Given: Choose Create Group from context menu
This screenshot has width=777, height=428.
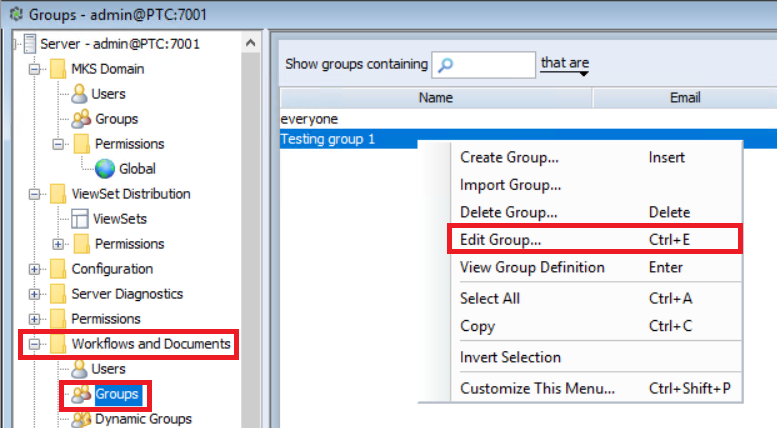Looking at the screenshot, I should pos(509,157).
